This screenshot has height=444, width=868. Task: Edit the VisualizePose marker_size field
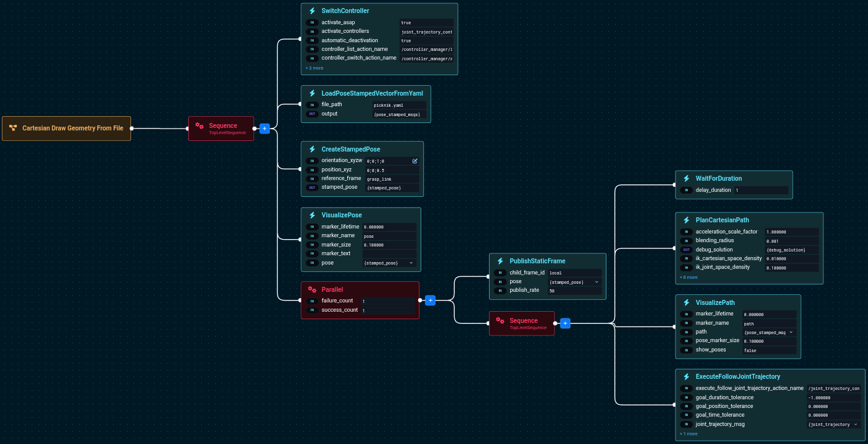[x=389, y=245]
